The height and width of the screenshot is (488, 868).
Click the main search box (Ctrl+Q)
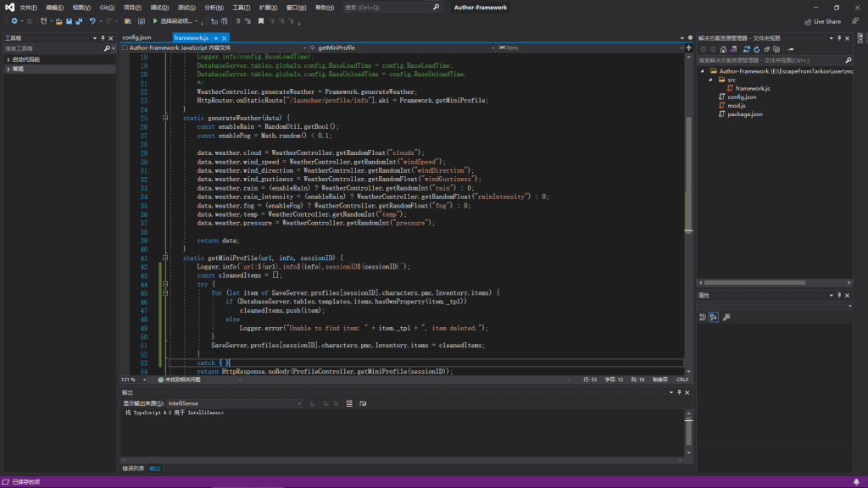(x=392, y=8)
